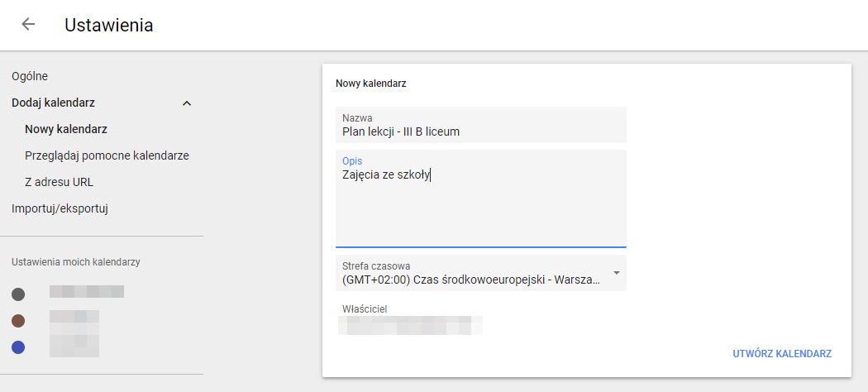
Task: Open the Strefa czasowa dropdown arrow
Action: pos(617,273)
